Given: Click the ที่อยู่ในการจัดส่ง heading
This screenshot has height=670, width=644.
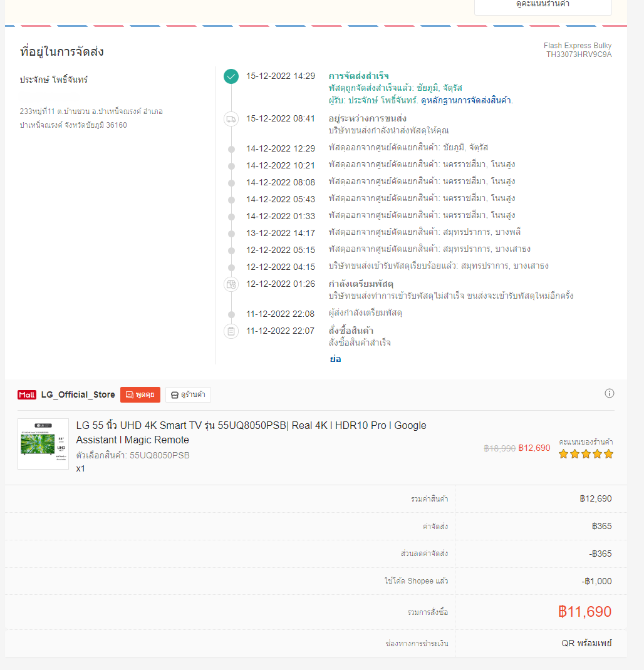Looking at the screenshot, I should pyautogui.click(x=61, y=52).
